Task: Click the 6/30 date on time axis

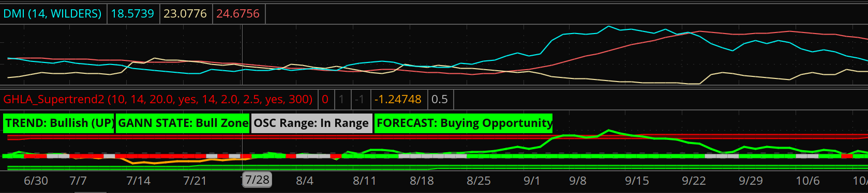Action: tap(36, 181)
